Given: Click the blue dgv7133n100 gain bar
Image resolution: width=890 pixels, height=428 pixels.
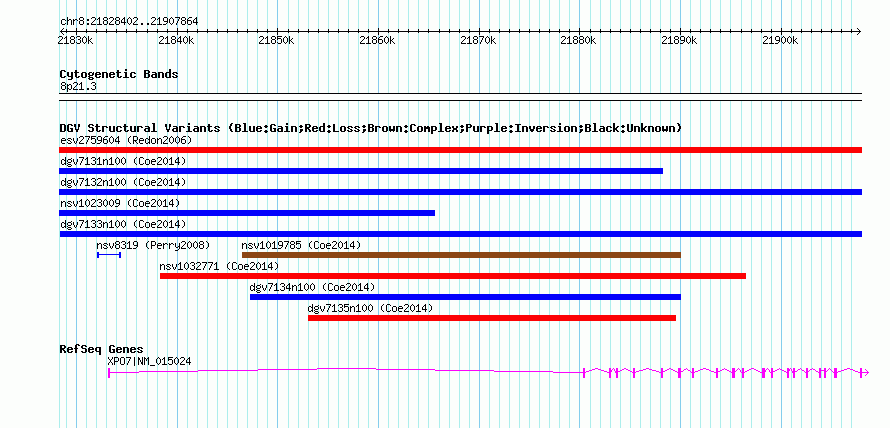Looking at the screenshot, I should (x=460, y=234).
